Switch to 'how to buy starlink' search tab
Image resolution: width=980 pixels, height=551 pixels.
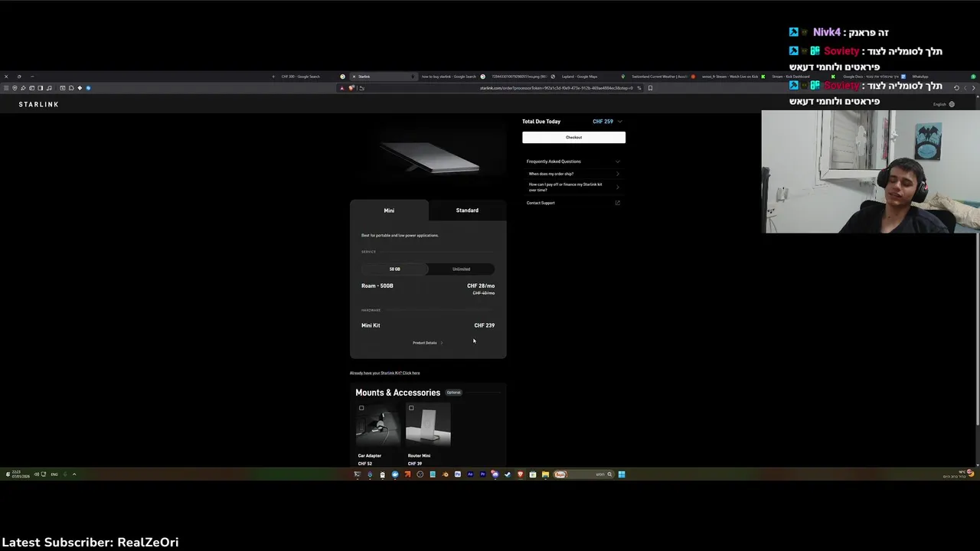click(x=452, y=77)
